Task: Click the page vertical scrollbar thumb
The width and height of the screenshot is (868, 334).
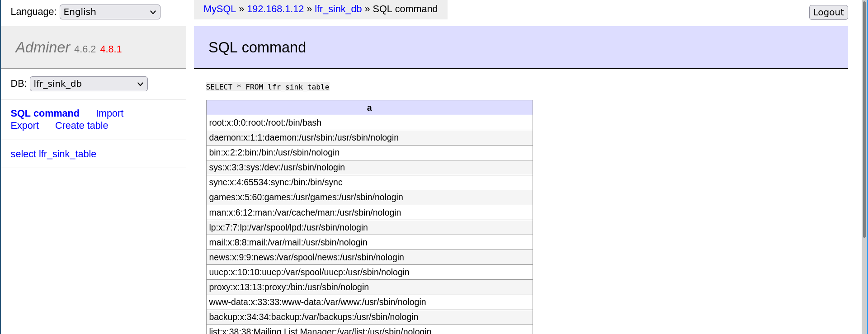Action: (x=864, y=119)
